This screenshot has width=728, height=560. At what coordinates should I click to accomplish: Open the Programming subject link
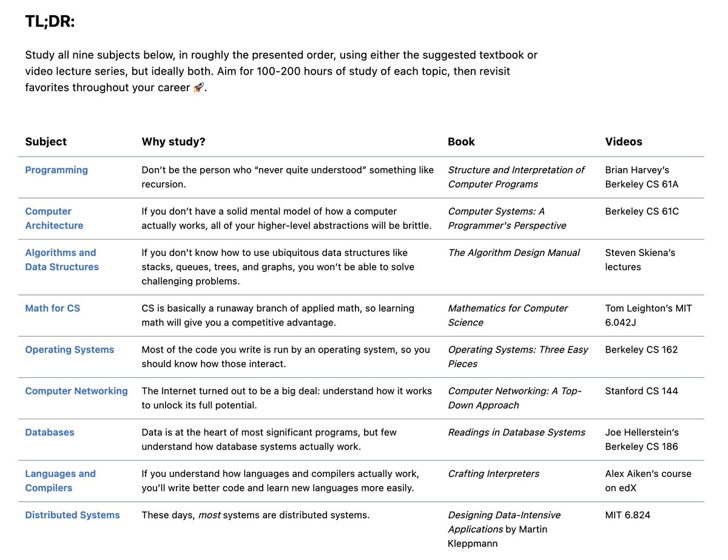(56, 170)
